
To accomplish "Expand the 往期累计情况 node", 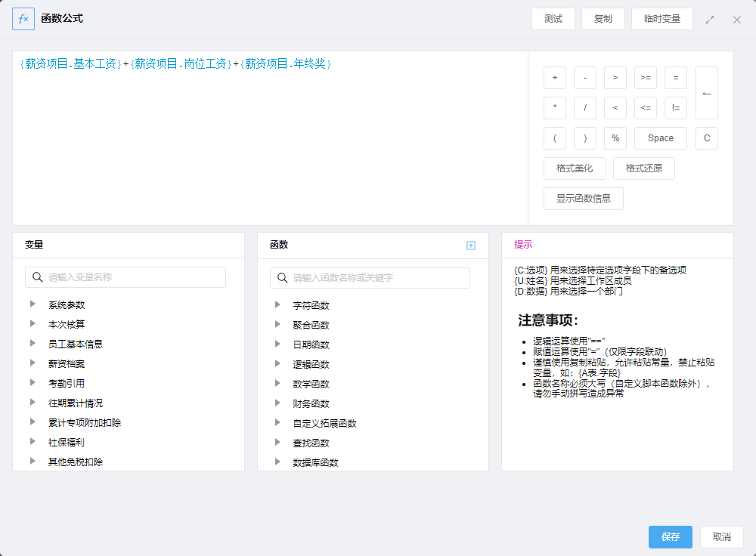I will pos(33,402).
